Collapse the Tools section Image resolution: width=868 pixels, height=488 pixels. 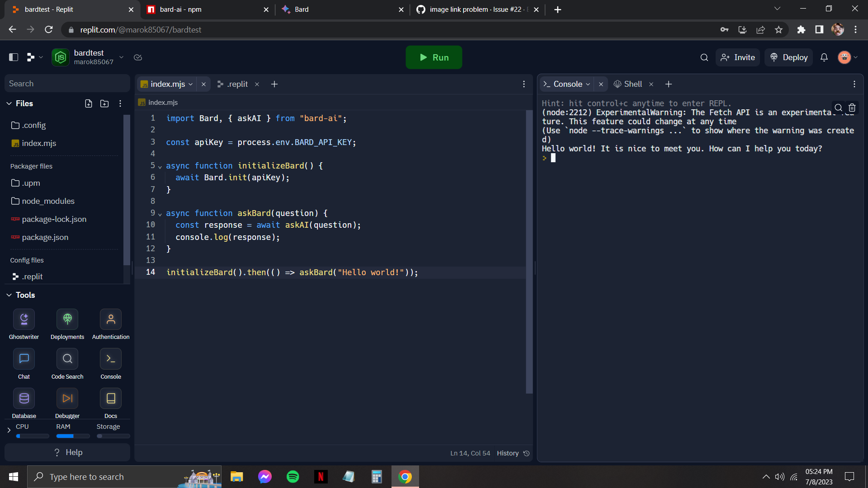coord(9,295)
